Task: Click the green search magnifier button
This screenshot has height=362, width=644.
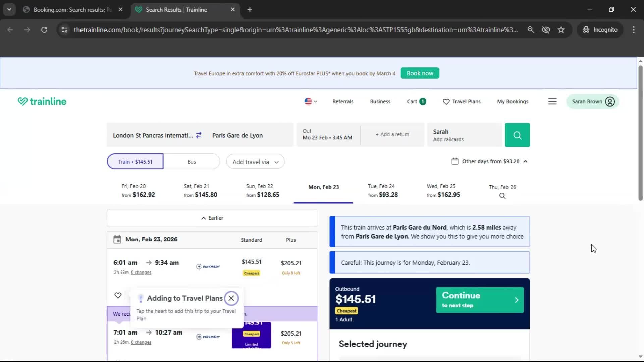Action: [x=517, y=135]
